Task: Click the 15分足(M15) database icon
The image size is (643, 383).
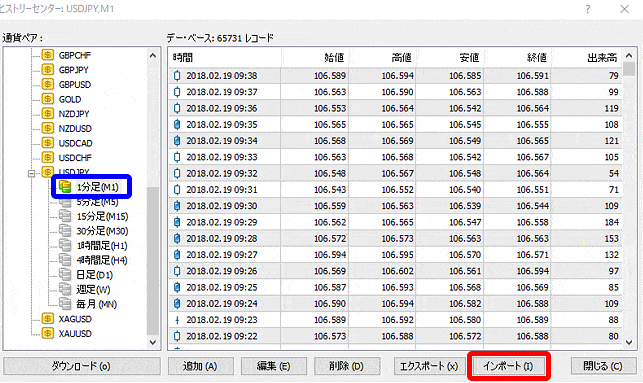Action: (65, 216)
